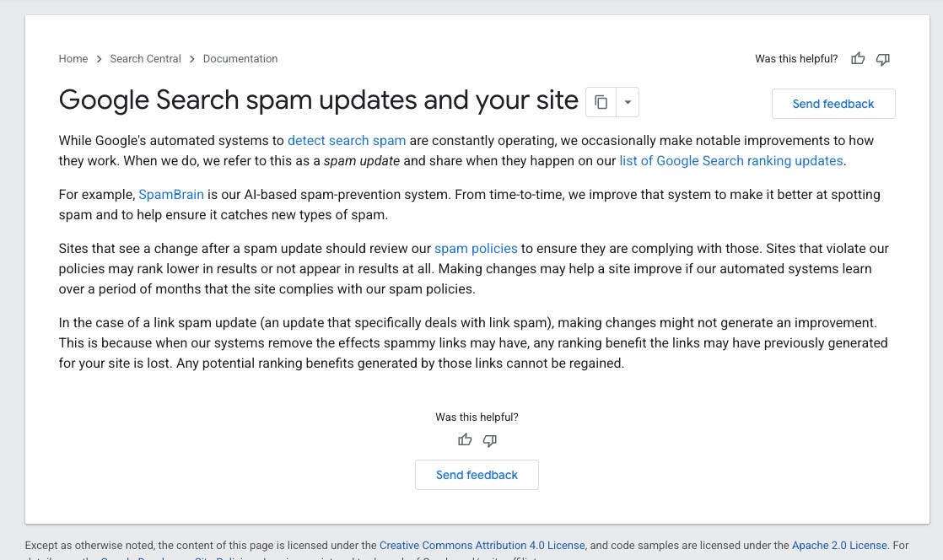Click 'Was this helpful?' text in header
The height and width of the screenshot is (560, 943).
[x=795, y=58]
